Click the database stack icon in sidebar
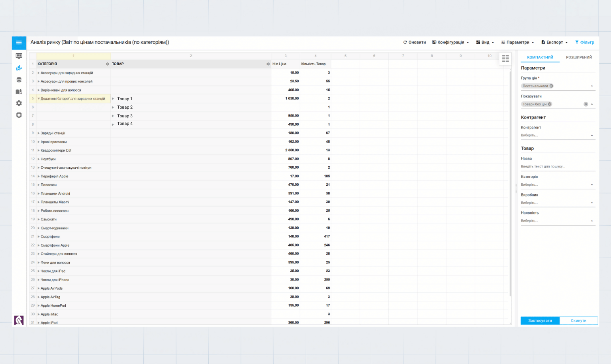The image size is (611, 364). [x=19, y=80]
